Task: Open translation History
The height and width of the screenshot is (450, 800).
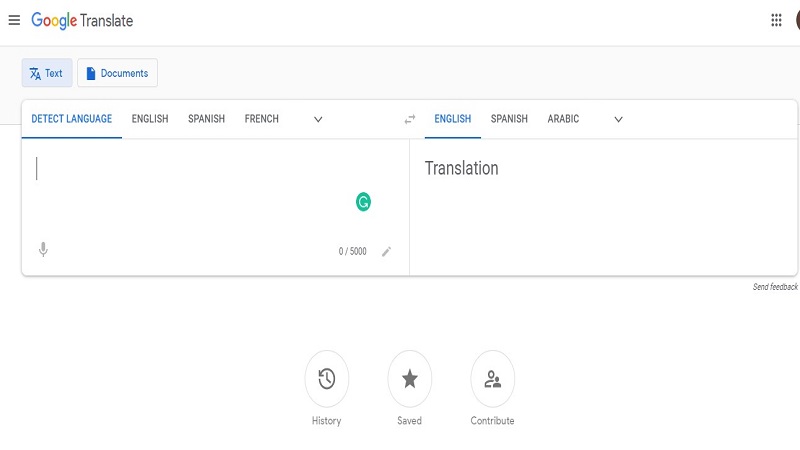Action: pos(327,379)
